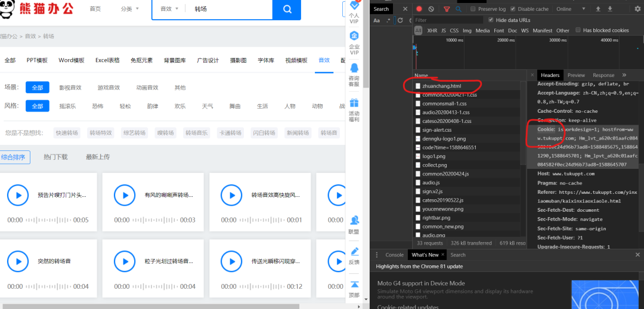Click the red record network log button
This screenshot has width=644, height=309.
click(419, 9)
